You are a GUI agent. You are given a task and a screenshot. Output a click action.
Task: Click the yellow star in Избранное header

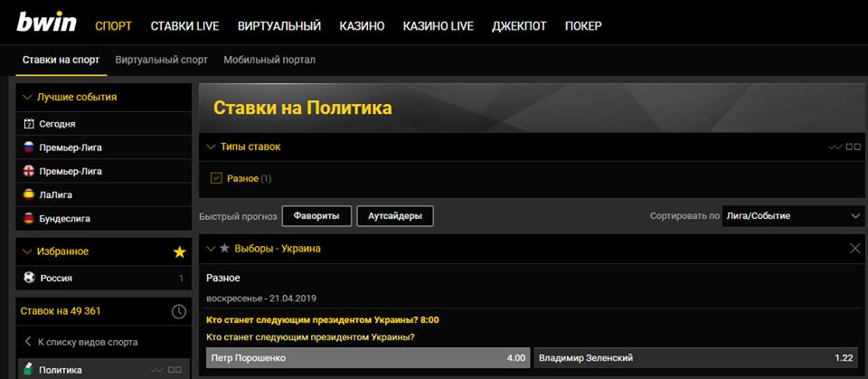coord(179,251)
